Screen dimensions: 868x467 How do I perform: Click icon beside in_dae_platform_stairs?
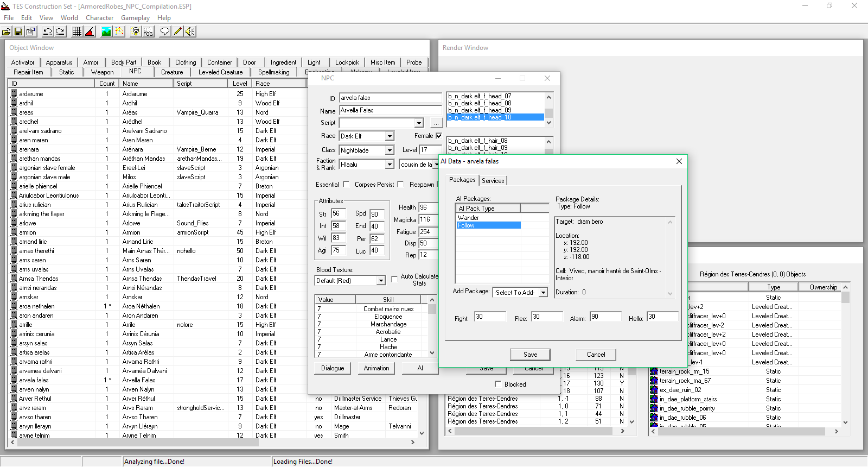[x=654, y=399]
